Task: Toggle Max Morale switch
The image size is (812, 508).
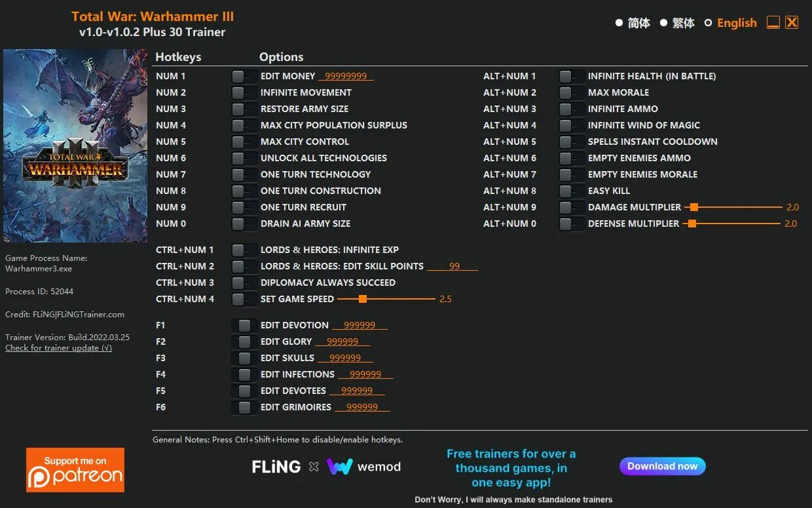Action: click(x=572, y=92)
